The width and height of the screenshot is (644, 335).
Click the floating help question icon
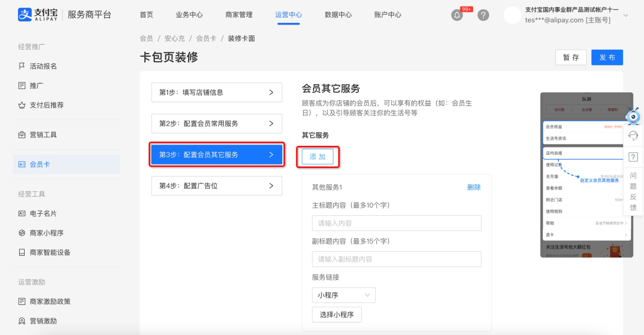point(633,157)
